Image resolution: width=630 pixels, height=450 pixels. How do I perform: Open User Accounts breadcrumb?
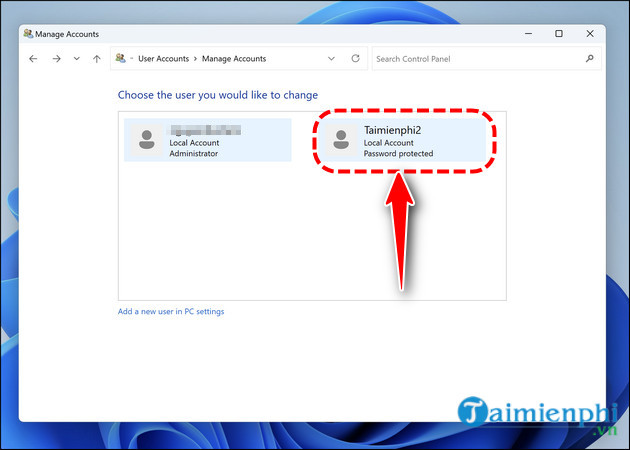click(x=164, y=59)
